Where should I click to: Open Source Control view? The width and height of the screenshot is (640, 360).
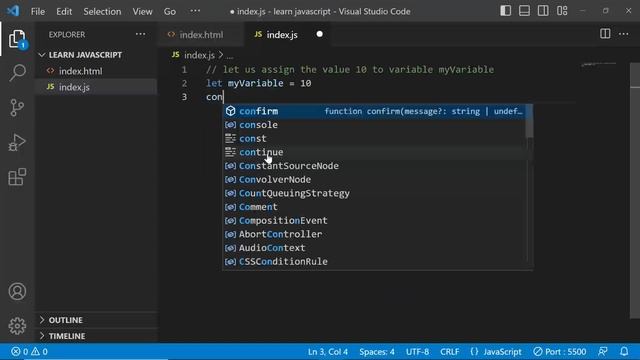tap(17, 108)
